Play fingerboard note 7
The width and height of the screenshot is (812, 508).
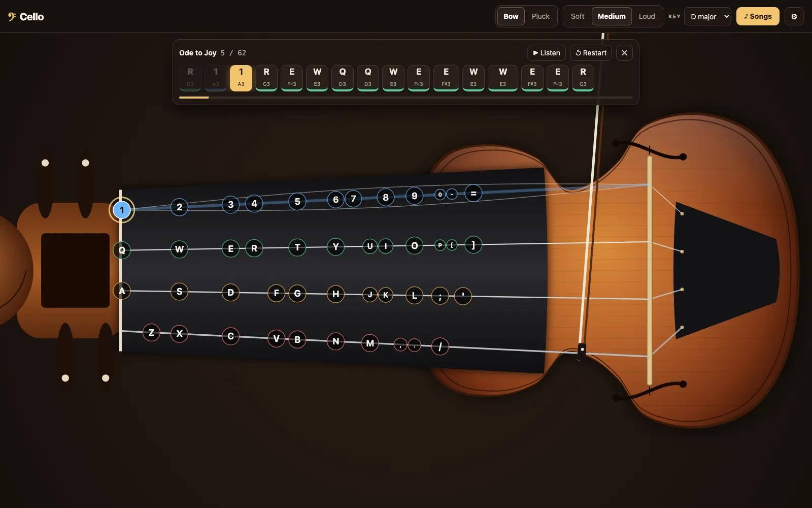pyautogui.click(x=354, y=199)
